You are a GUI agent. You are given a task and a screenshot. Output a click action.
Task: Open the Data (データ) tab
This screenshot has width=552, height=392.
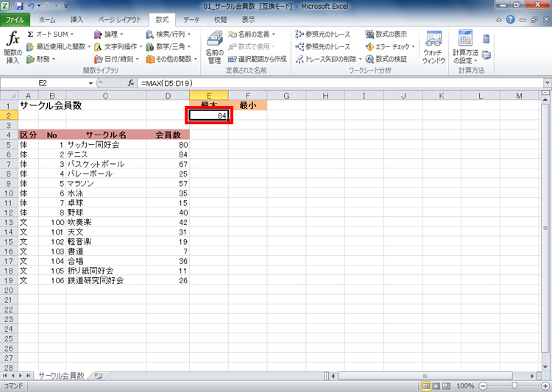[191, 20]
